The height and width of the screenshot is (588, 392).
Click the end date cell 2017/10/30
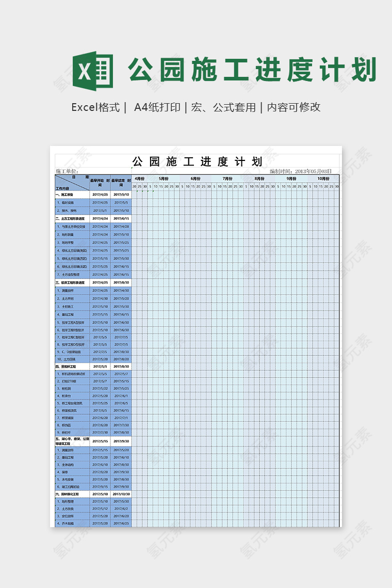(121, 494)
